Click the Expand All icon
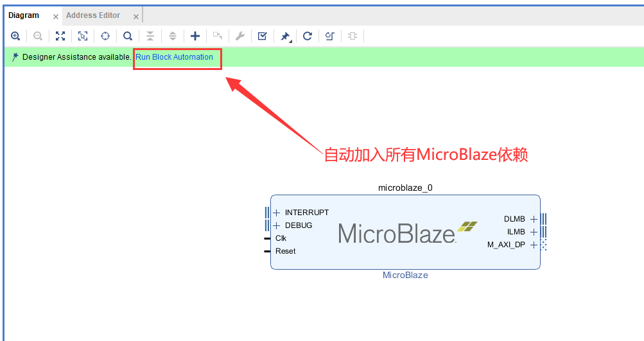The width and height of the screenshot is (644, 341). 173,36
